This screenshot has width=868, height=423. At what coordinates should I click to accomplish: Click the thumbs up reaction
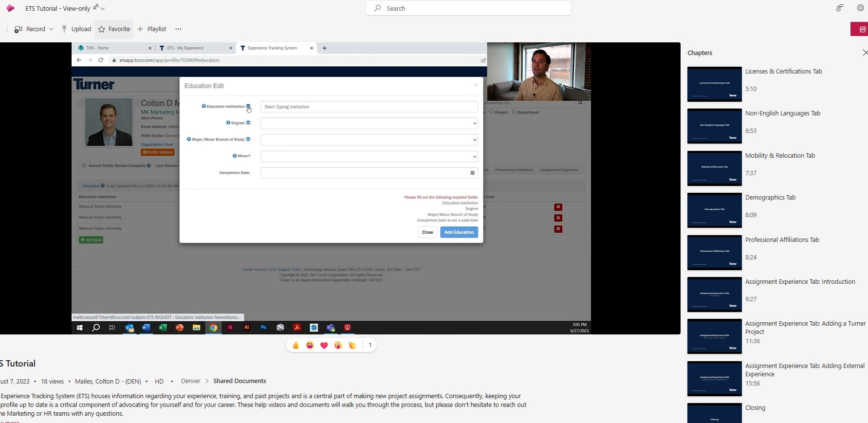point(296,346)
